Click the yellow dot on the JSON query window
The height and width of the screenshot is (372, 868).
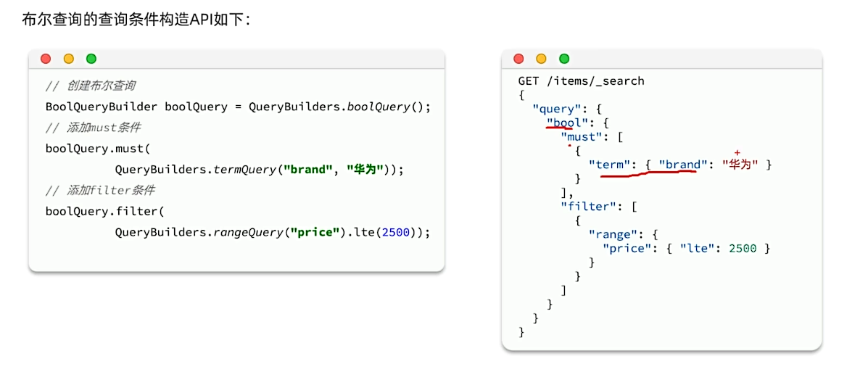[x=541, y=59]
